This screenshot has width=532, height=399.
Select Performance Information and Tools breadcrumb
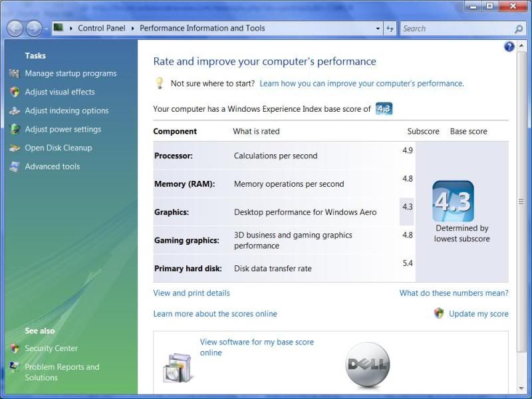click(x=202, y=28)
